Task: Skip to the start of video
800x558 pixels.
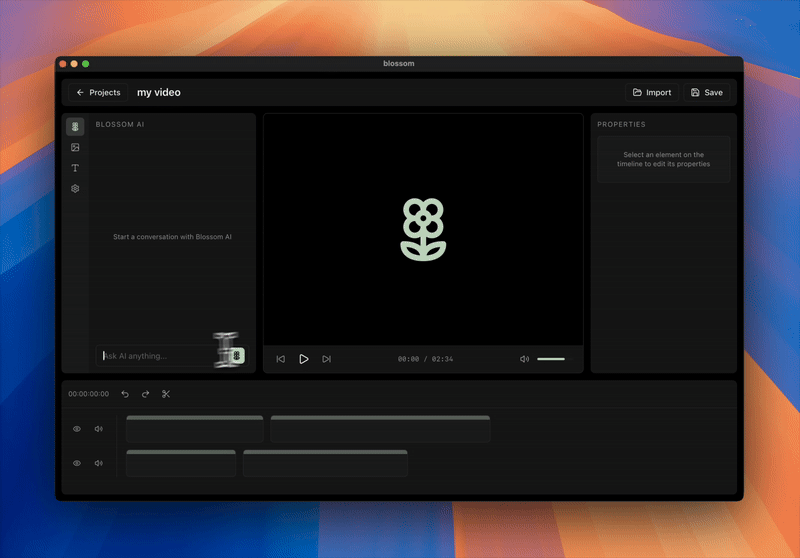Action: coord(281,359)
